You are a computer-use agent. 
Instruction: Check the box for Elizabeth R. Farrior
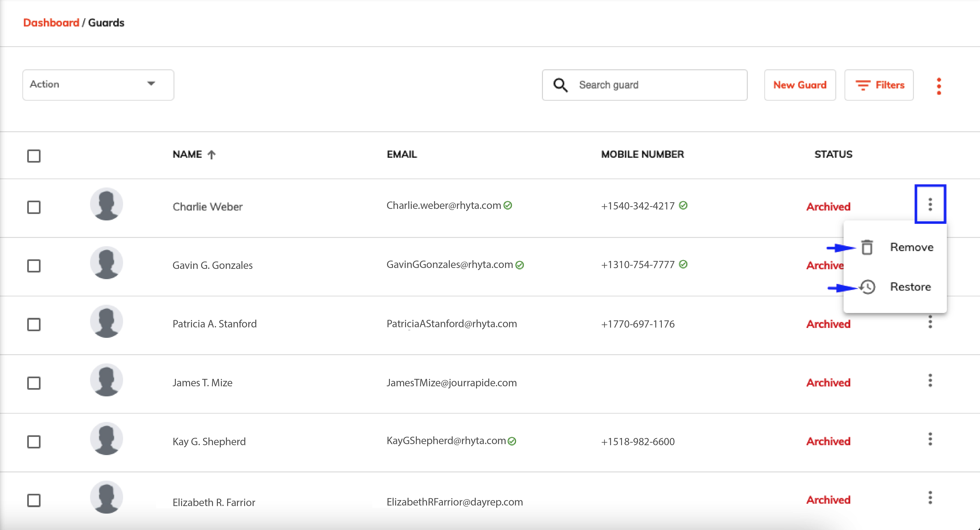[x=34, y=500]
